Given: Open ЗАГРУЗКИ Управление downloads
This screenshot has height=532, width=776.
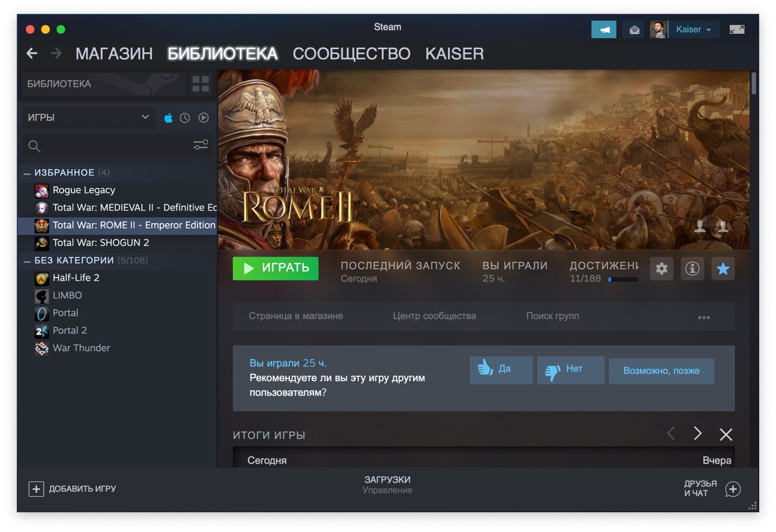Looking at the screenshot, I should point(387,485).
